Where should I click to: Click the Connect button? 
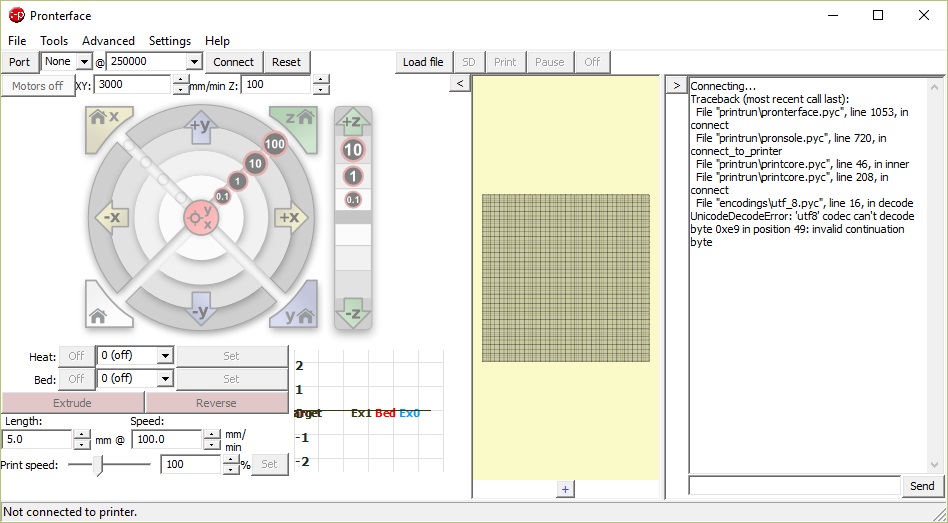[233, 62]
